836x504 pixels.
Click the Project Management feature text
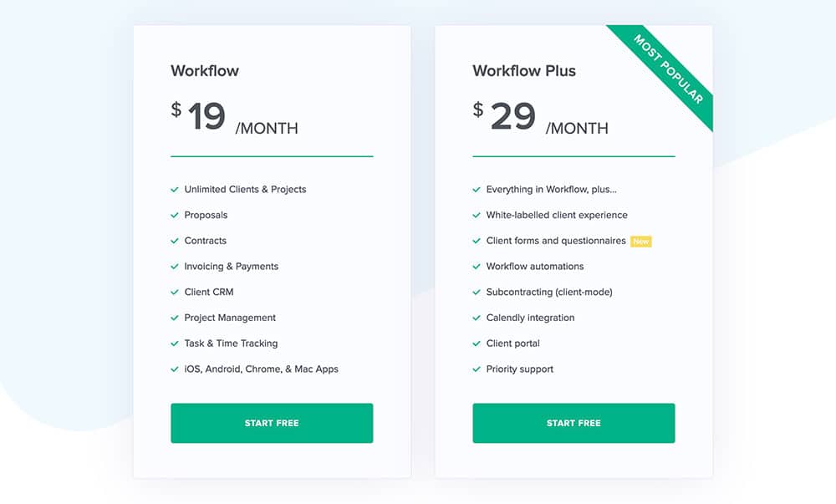[x=230, y=318]
